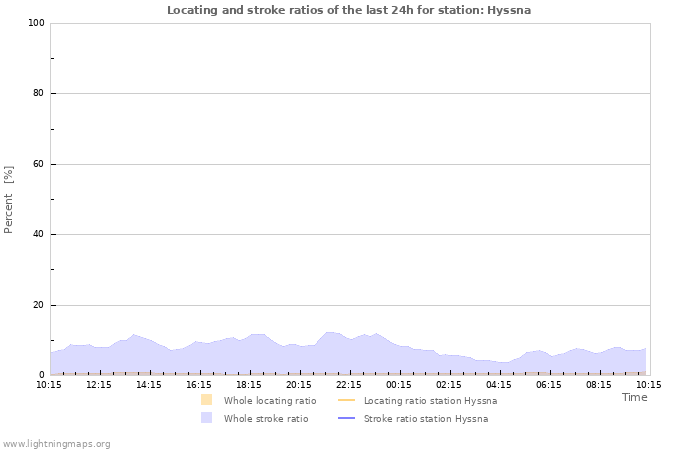
Task: Click the chart title about station Hyssna
Action: click(x=349, y=10)
